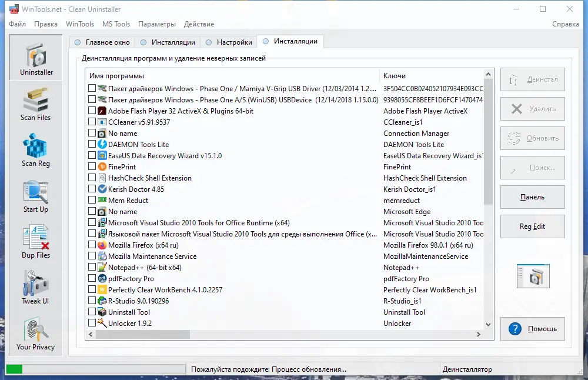
Task: Click the EaseUS Data Recovery Wizard icon
Action: (102, 155)
